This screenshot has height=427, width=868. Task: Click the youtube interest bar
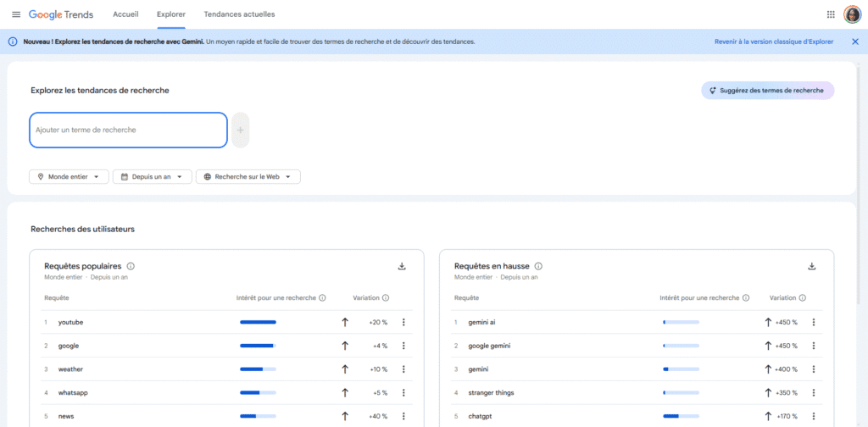coord(258,323)
